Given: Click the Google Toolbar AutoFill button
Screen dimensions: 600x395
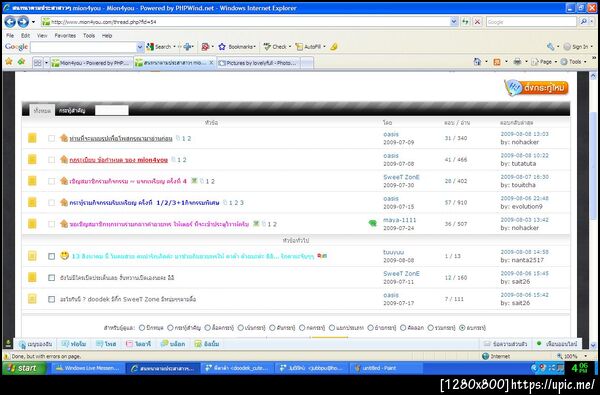Looking at the screenshot, I should (308, 47).
